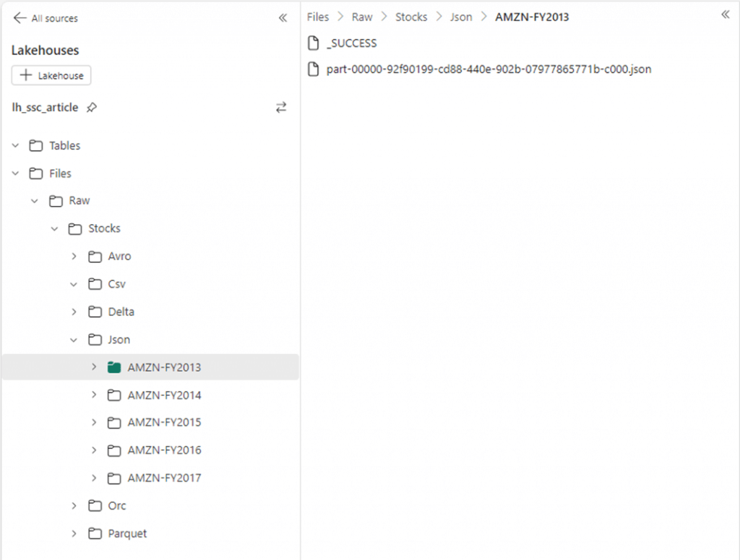Select the lh_ssc_article lakehouse name
The height and width of the screenshot is (560, 740).
click(45, 108)
